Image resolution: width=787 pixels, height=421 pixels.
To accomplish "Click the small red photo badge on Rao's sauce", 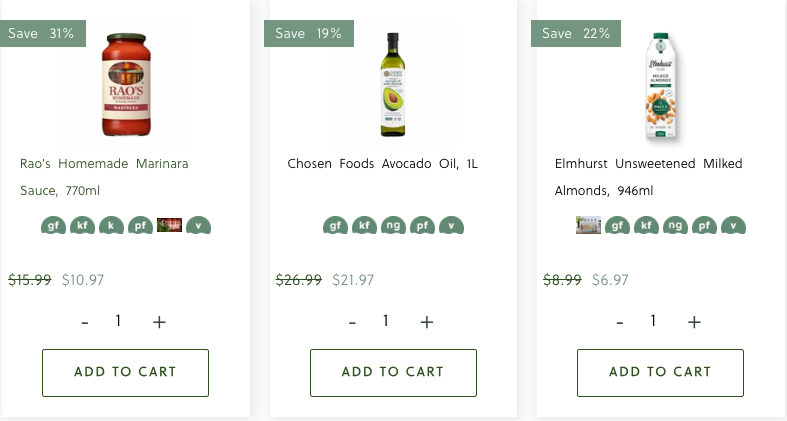I will 169,225.
